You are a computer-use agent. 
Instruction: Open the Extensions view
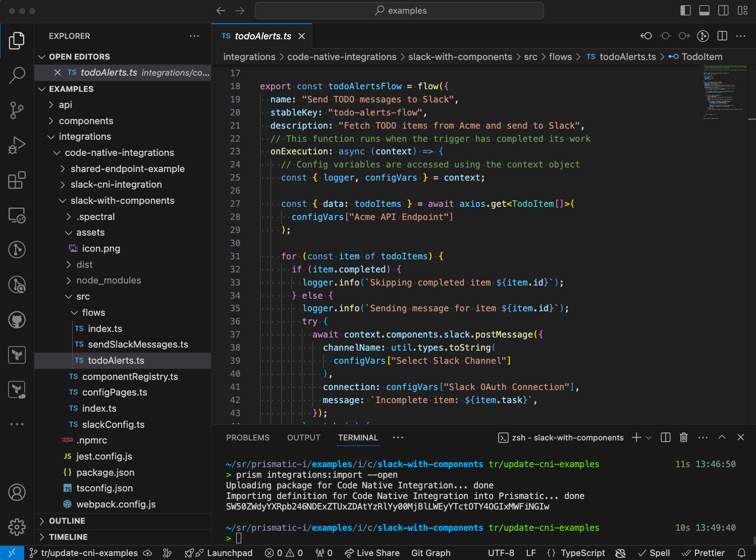click(x=17, y=180)
